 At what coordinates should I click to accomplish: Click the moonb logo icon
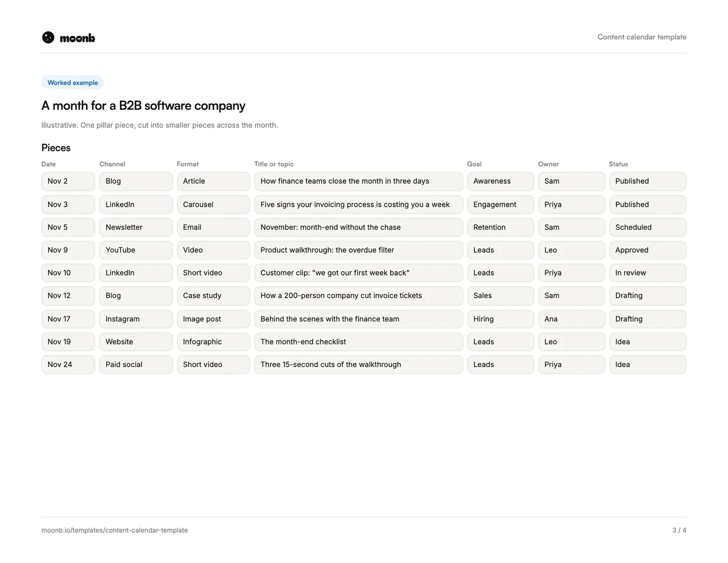pos(48,38)
